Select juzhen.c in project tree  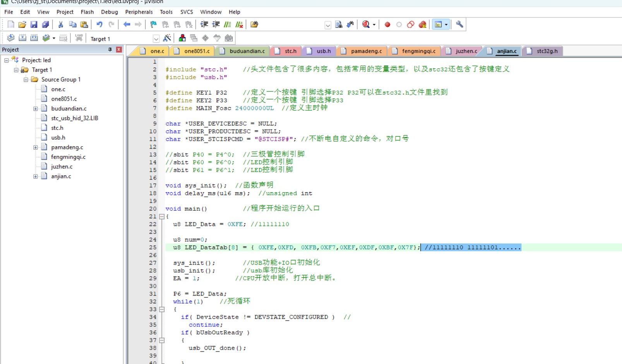point(62,167)
